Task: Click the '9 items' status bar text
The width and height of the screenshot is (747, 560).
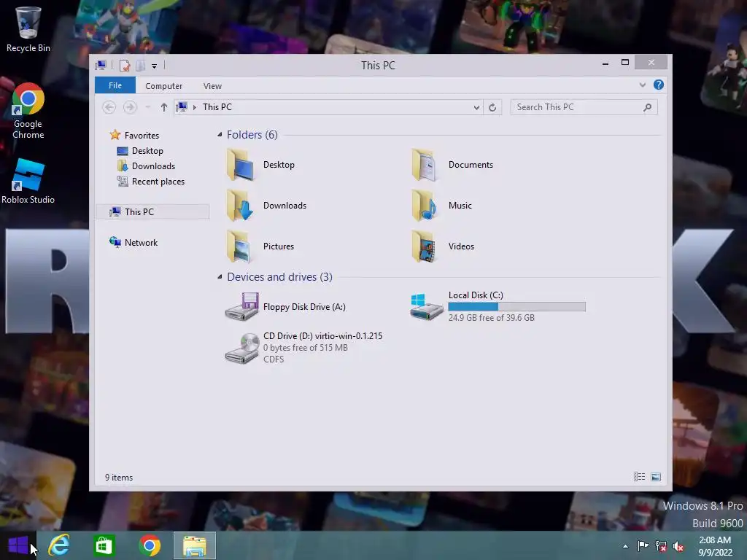Action: point(119,477)
